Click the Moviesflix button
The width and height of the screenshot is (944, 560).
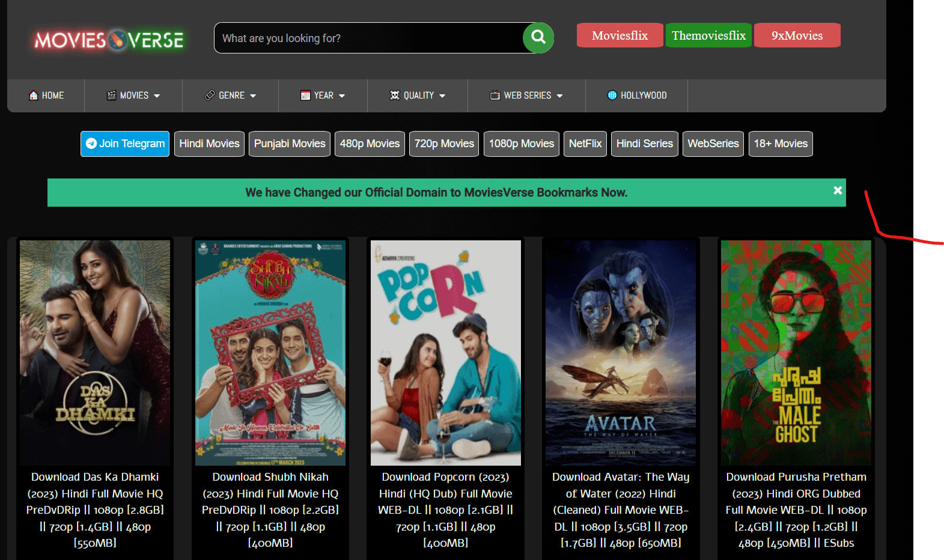pos(620,35)
